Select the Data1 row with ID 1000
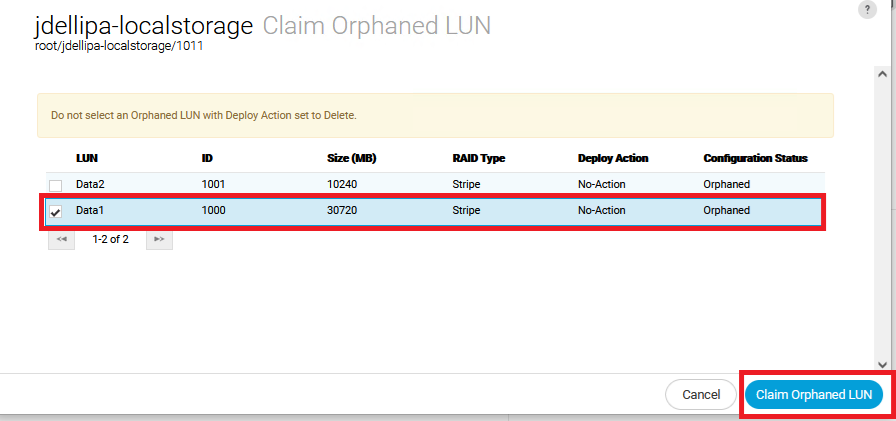 (435, 211)
